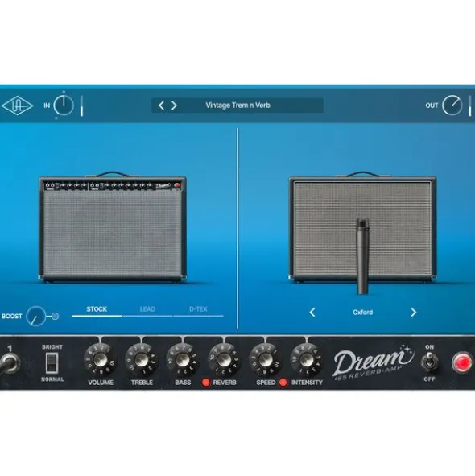
Task: Click the VOLUME knob
Action: pyautogui.click(x=100, y=360)
